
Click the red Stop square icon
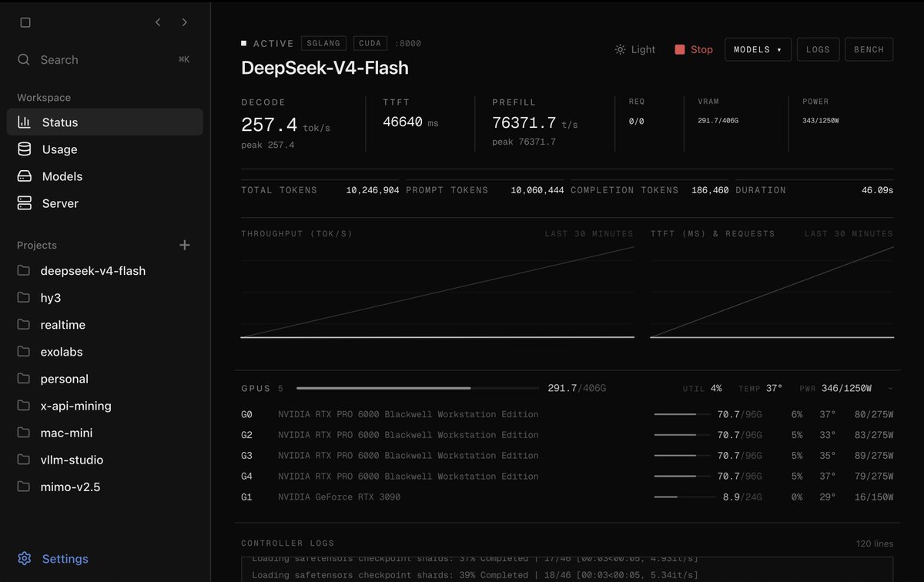(x=680, y=49)
